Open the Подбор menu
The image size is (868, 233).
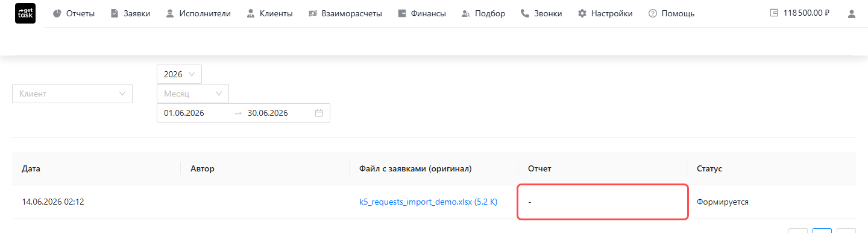(483, 13)
